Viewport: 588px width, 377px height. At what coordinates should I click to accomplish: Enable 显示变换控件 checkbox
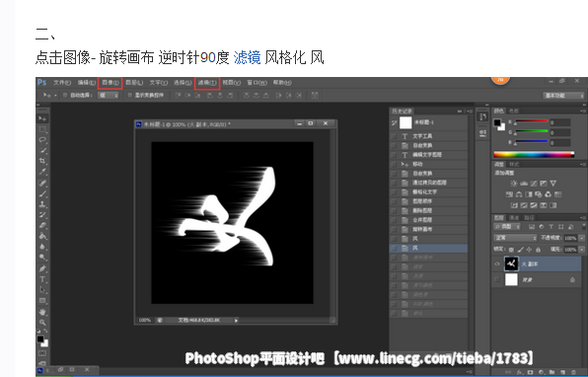point(130,96)
